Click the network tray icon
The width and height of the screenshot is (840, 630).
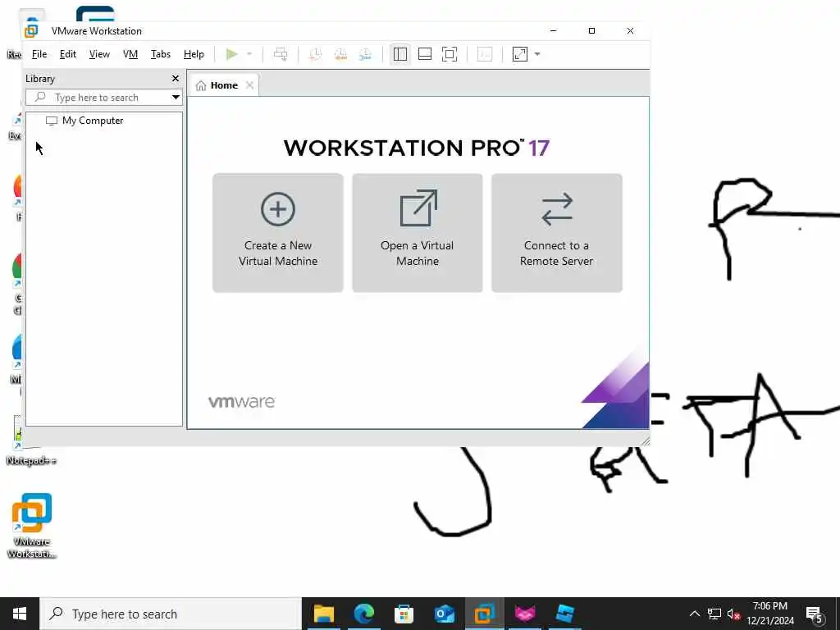pyautogui.click(x=714, y=614)
